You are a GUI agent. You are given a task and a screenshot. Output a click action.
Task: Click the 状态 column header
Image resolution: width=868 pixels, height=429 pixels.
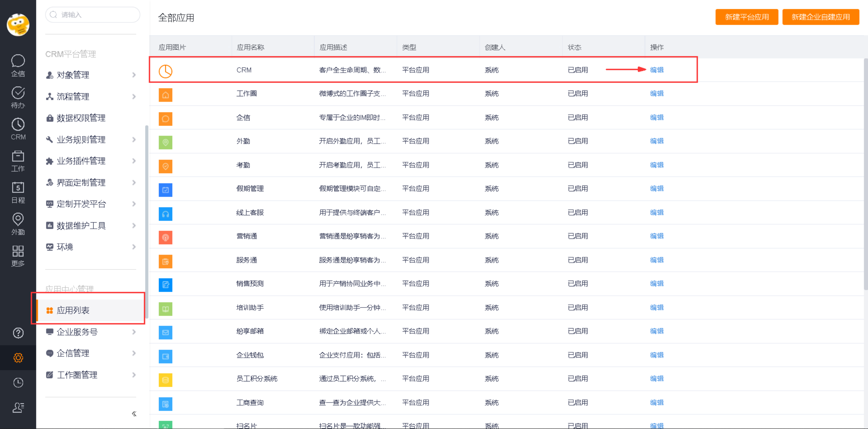click(575, 48)
